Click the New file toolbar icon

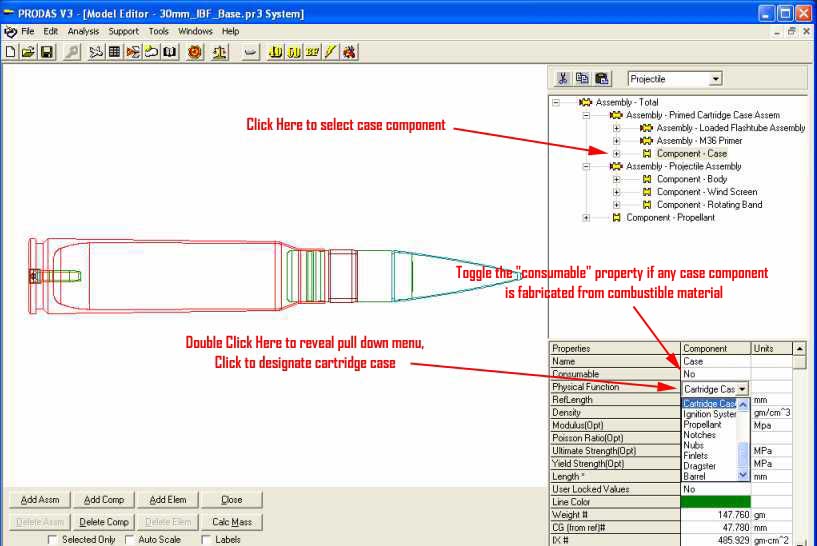coord(11,51)
